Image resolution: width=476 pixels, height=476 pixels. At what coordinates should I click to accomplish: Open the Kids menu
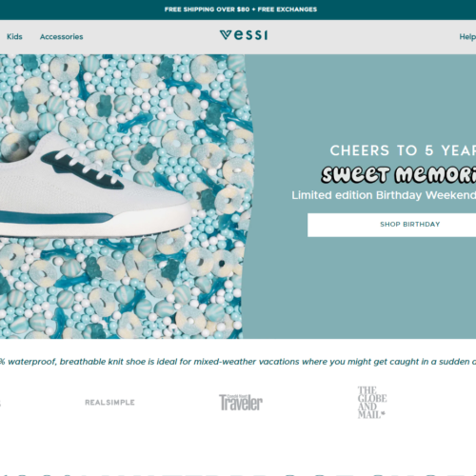[14, 36]
